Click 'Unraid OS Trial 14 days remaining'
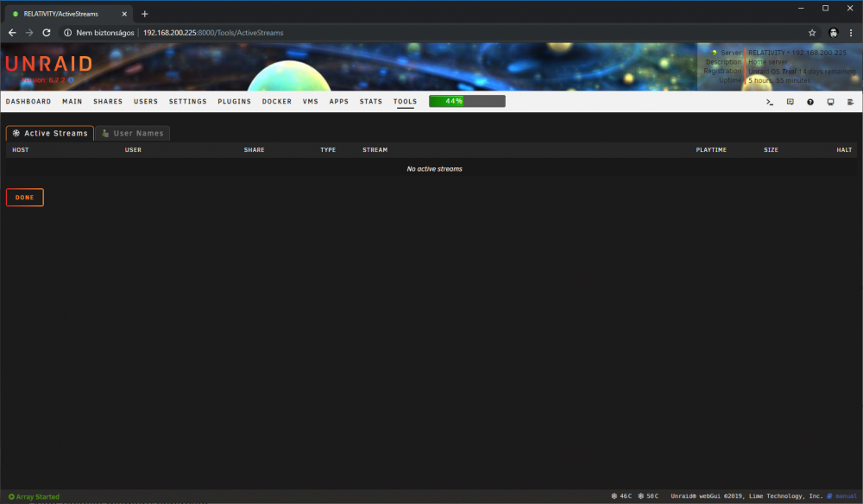 802,72
